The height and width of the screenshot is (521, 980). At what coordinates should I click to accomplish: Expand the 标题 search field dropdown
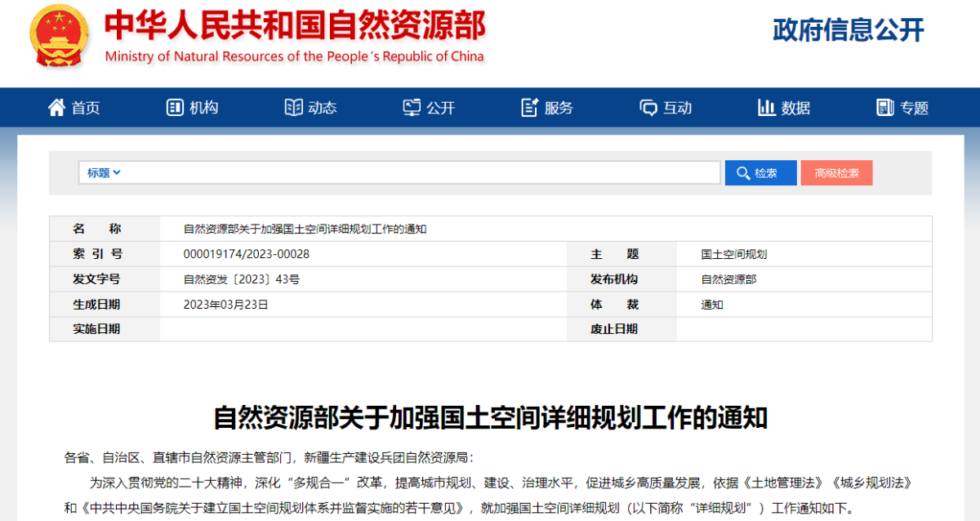(102, 172)
